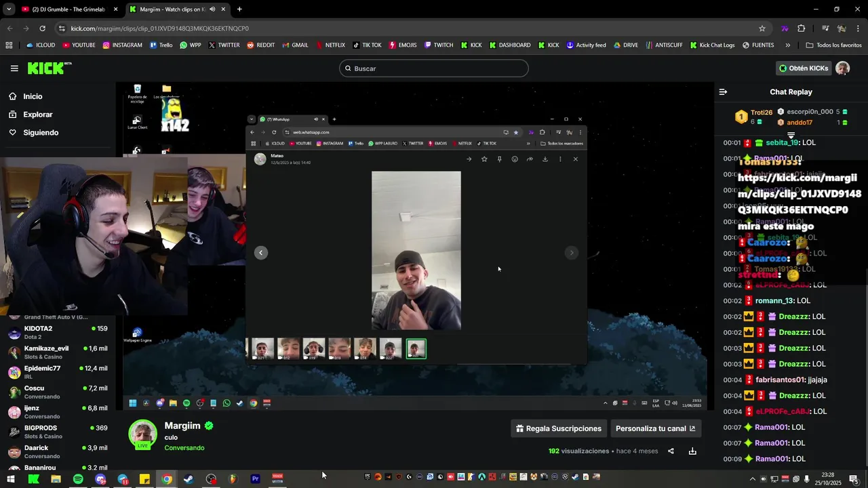Open KIDOTA2 channel in sidebar
Viewport: 868px width, 488px height.
[58, 332]
